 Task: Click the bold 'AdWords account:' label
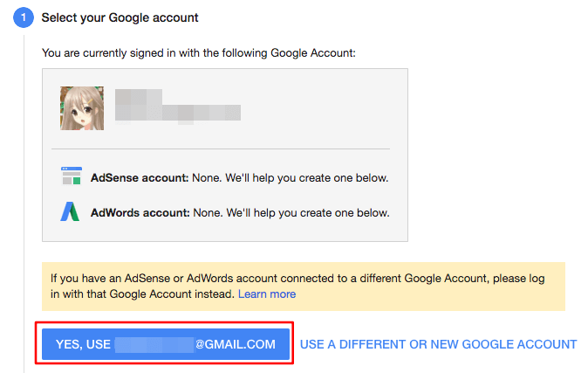(140, 213)
